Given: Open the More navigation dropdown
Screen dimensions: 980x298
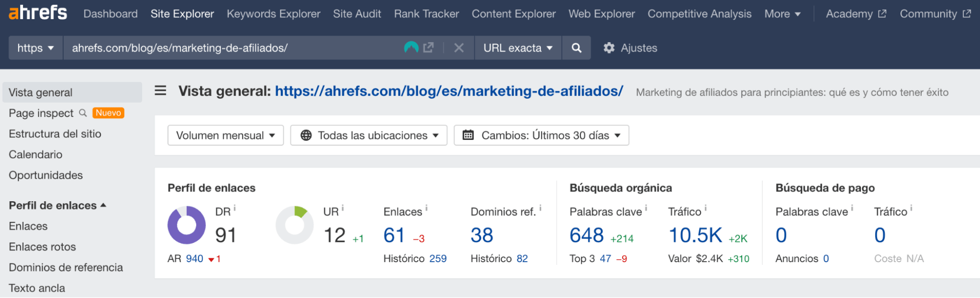Looking at the screenshot, I should coord(782,14).
